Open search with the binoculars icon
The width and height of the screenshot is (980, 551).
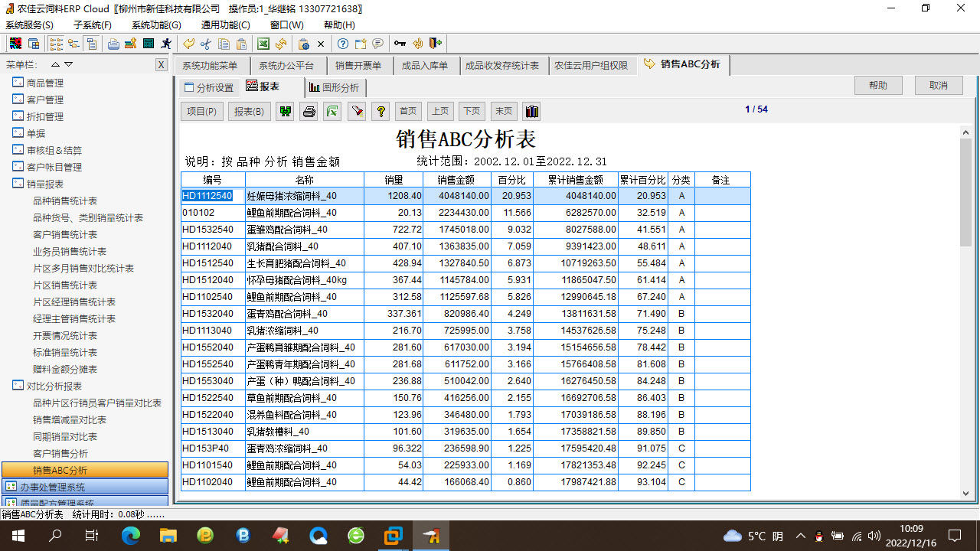[x=285, y=111]
